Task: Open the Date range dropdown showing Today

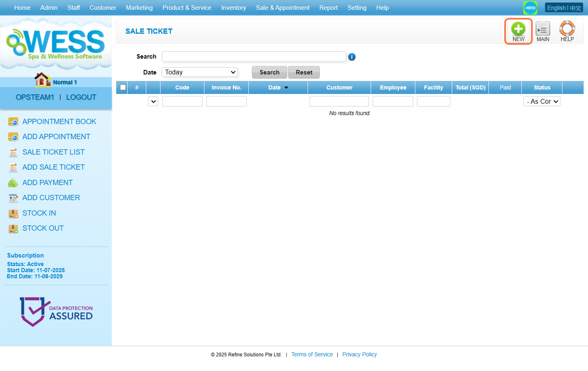Action: pyautogui.click(x=200, y=72)
